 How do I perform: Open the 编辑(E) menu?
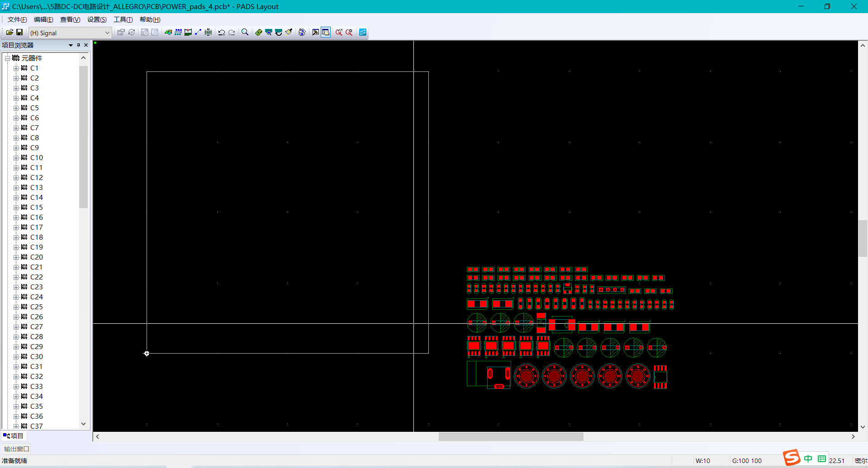pos(43,19)
